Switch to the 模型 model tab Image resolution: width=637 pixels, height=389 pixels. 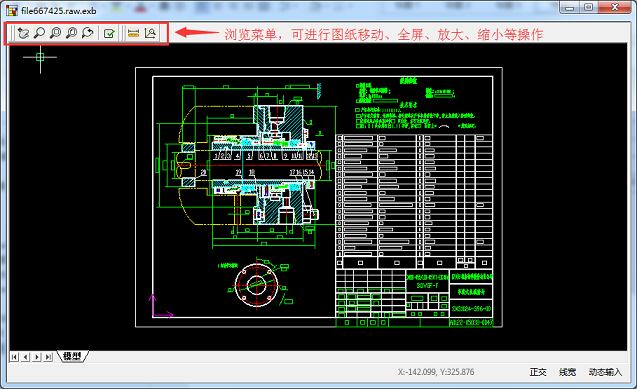click(72, 356)
